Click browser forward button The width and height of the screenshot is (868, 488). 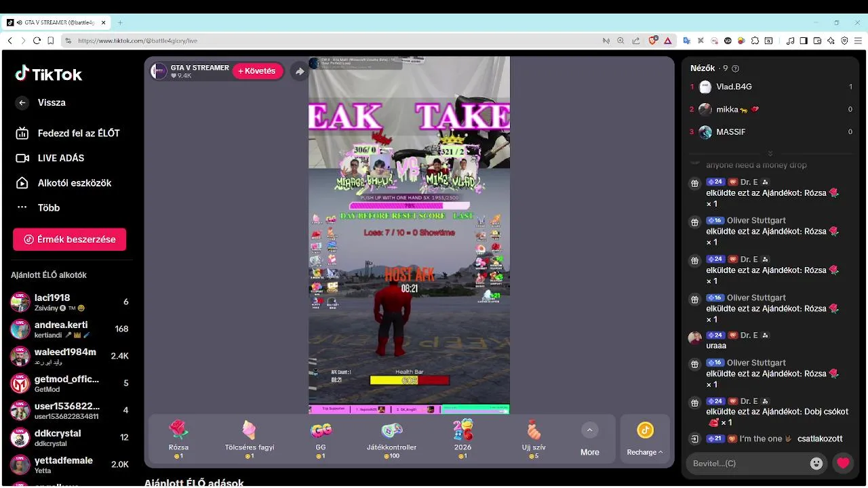click(23, 41)
